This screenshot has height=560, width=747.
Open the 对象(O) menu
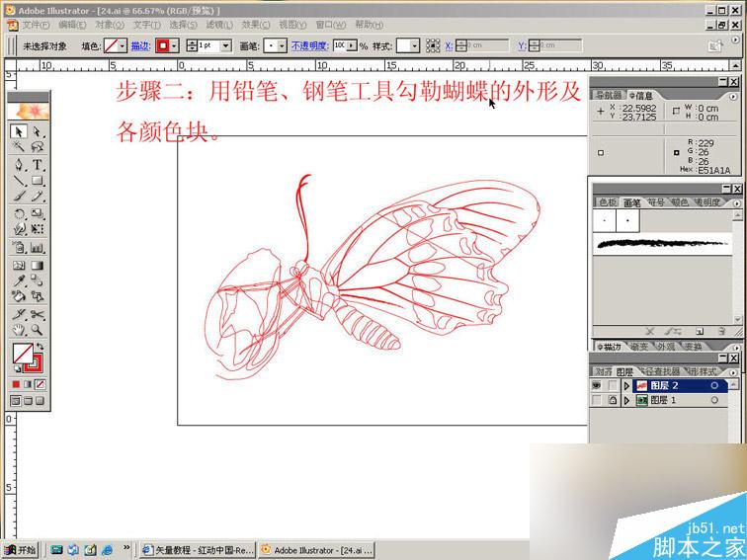(x=110, y=25)
